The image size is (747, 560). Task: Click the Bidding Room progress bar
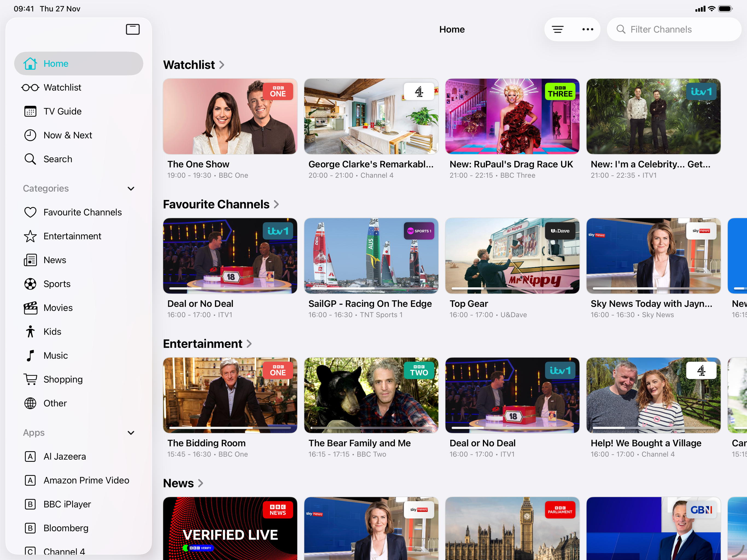pos(230,428)
